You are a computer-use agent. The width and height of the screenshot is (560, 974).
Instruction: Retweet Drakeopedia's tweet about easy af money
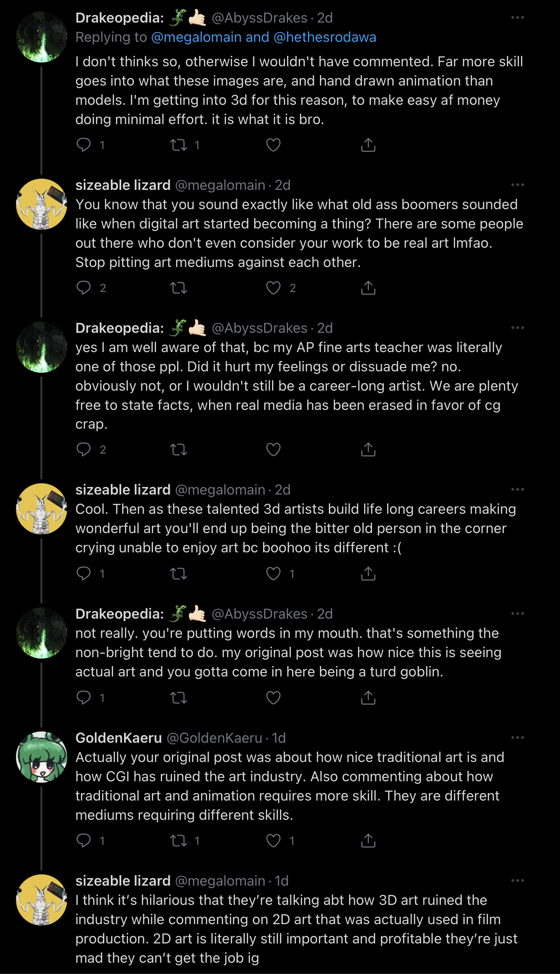click(179, 145)
